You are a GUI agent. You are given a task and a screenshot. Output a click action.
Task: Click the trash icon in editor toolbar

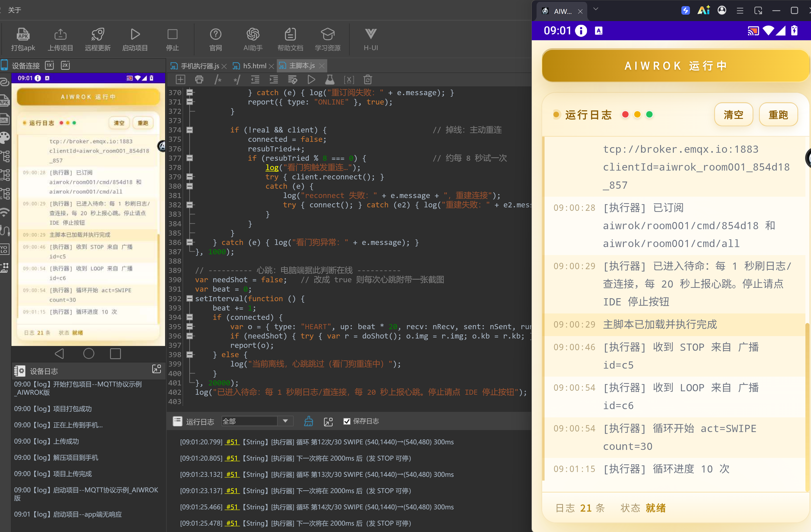pos(367,80)
